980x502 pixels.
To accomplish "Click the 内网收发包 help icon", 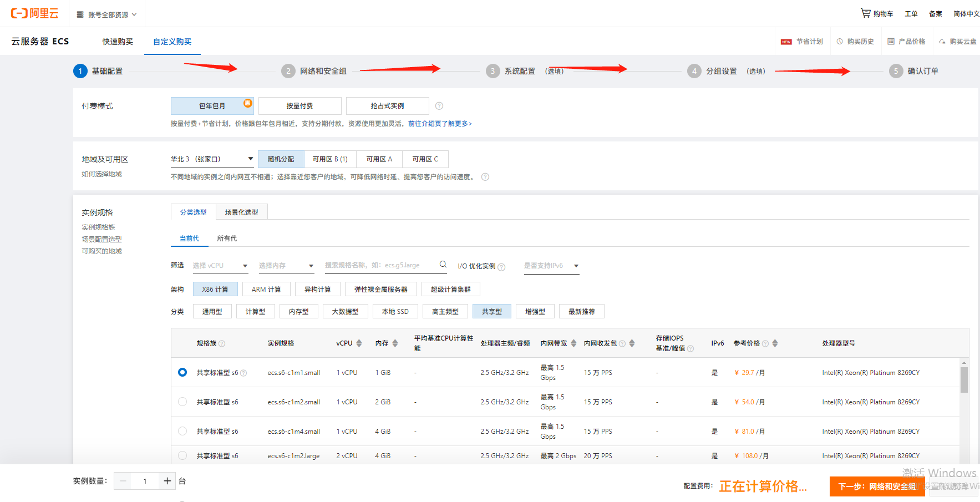I will [x=622, y=344].
